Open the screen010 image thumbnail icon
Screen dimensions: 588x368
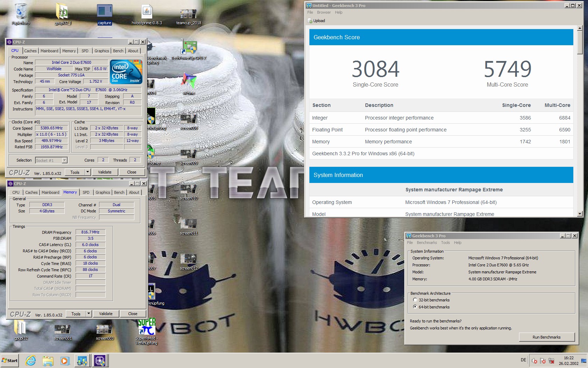pos(189,191)
